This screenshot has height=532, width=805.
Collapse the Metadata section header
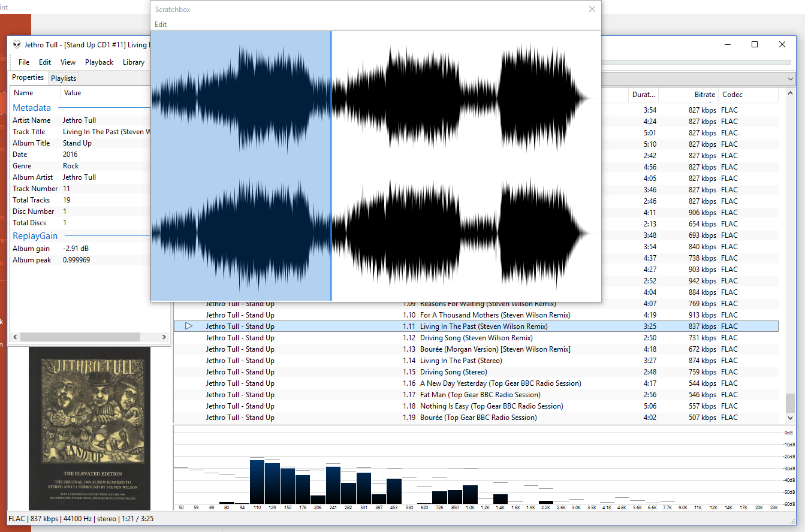tap(32, 108)
